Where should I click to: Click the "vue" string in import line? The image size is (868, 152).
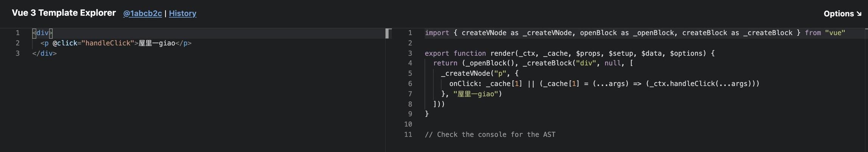[x=835, y=33]
